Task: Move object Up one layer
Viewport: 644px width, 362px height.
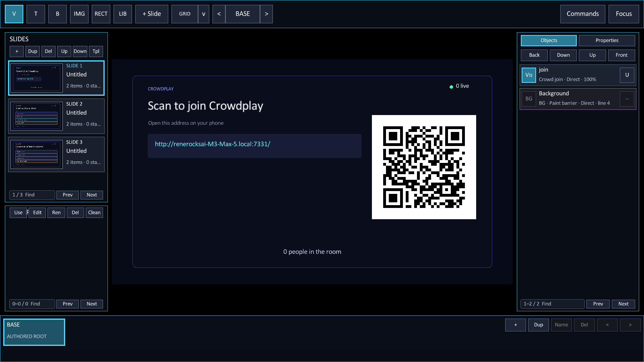Action: tap(592, 55)
